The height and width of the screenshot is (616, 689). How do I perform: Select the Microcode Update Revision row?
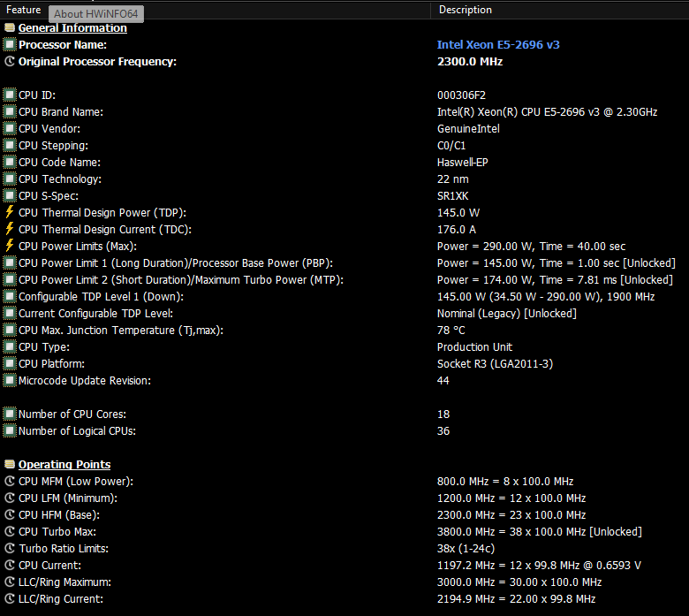point(85,381)
